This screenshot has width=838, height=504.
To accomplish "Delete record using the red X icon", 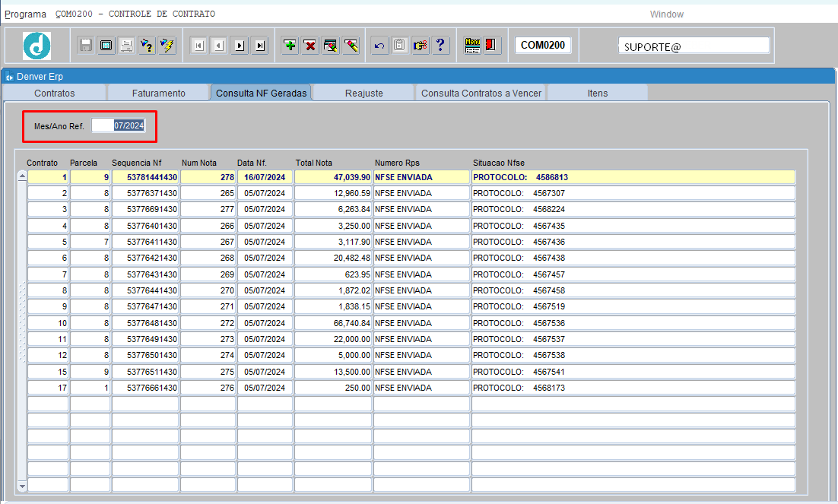I will click(x=310, y=46).
